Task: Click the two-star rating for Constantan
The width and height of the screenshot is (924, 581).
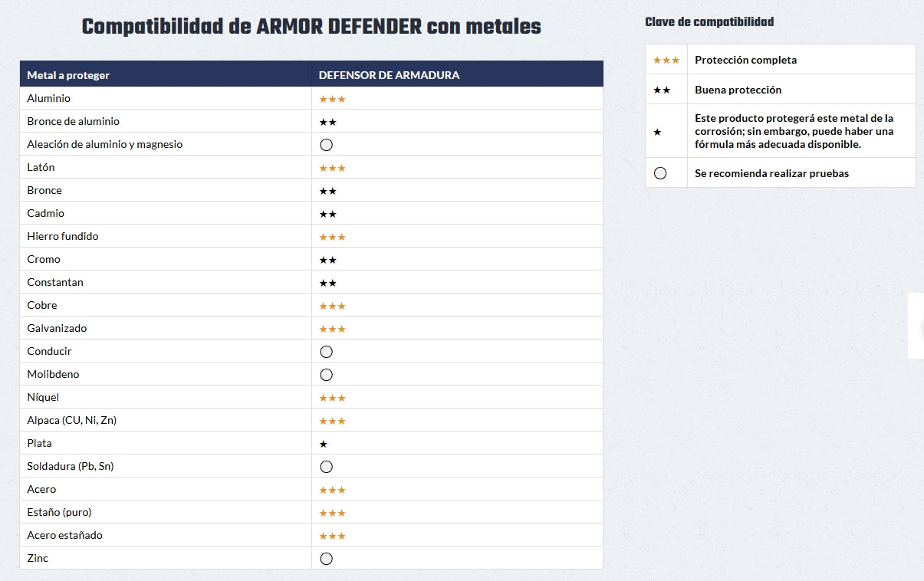Action: [327, 283]
